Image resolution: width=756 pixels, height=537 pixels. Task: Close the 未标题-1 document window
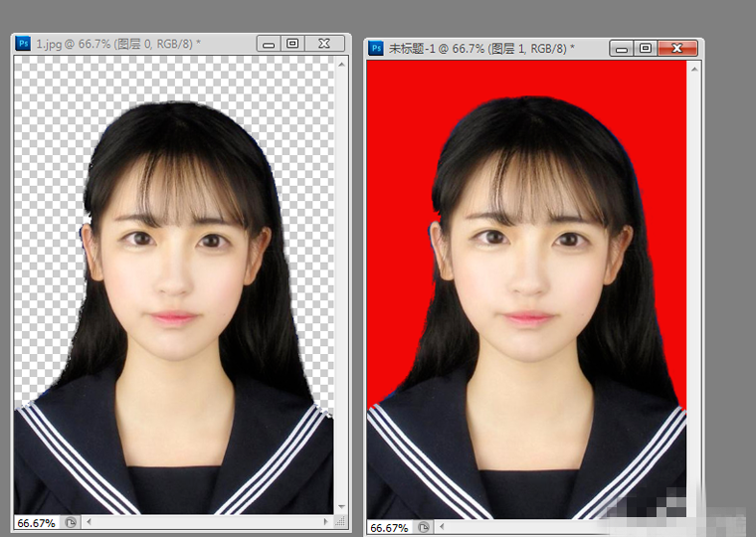pos(677,48)
